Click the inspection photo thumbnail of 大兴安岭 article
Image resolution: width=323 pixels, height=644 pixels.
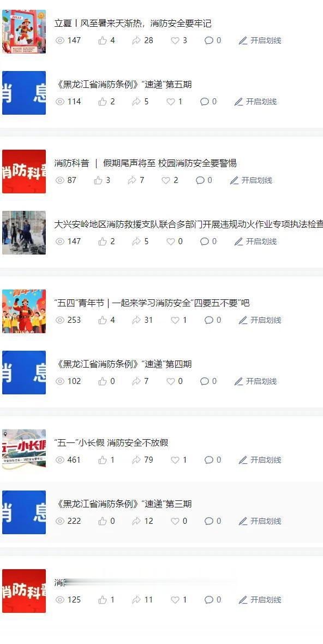(x=24, y=233)
